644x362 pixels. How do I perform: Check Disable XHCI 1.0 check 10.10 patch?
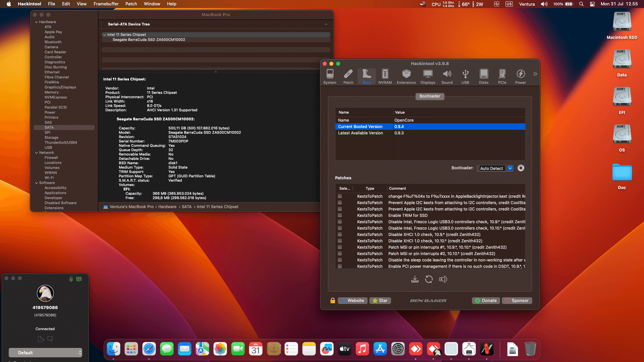(340, 241)
